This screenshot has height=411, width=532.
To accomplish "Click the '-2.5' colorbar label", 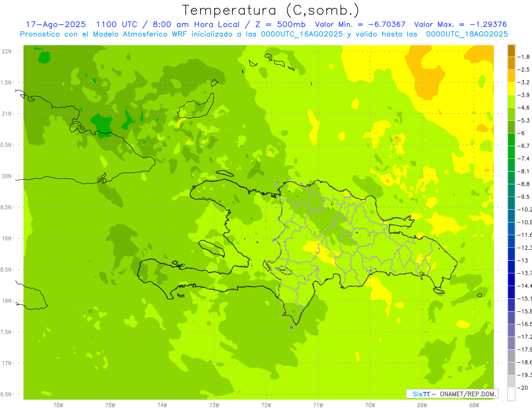I will 524,70.
